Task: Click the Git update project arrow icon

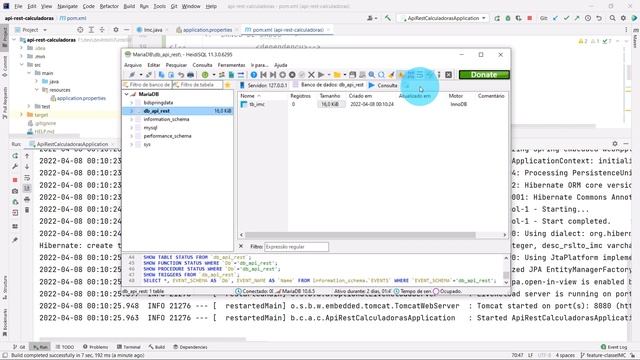Action: pos(556,18)
